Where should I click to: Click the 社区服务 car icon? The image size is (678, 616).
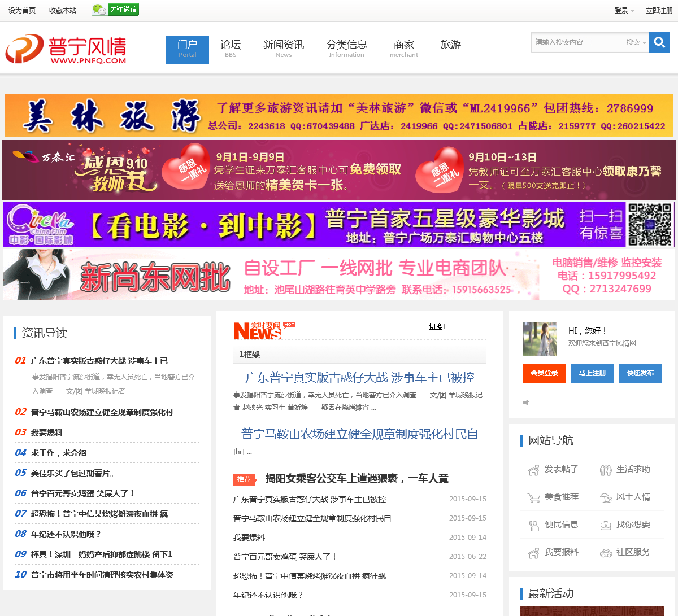606,553
